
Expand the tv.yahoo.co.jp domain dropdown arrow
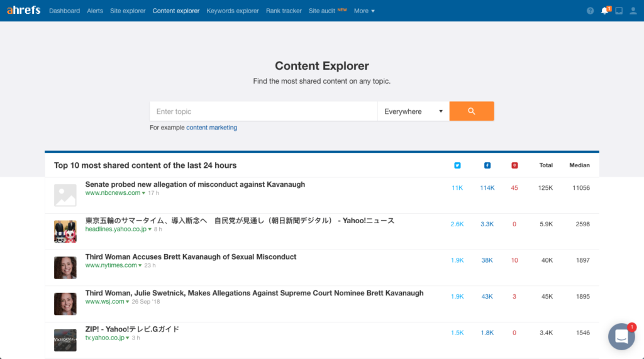[x=128, y=338]
